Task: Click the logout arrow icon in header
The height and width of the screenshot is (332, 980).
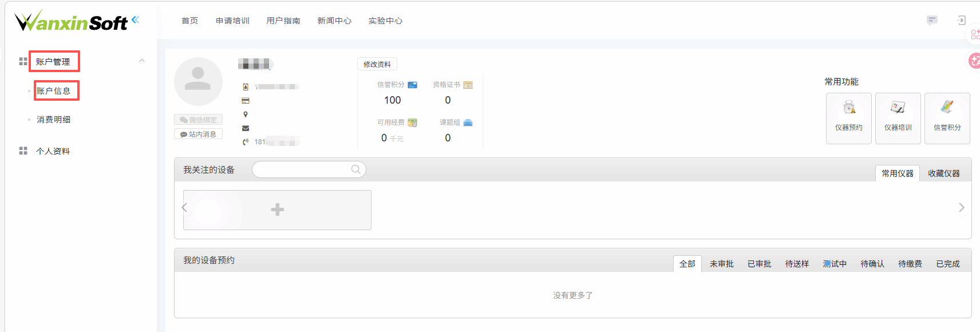Action: pos(961,21)
